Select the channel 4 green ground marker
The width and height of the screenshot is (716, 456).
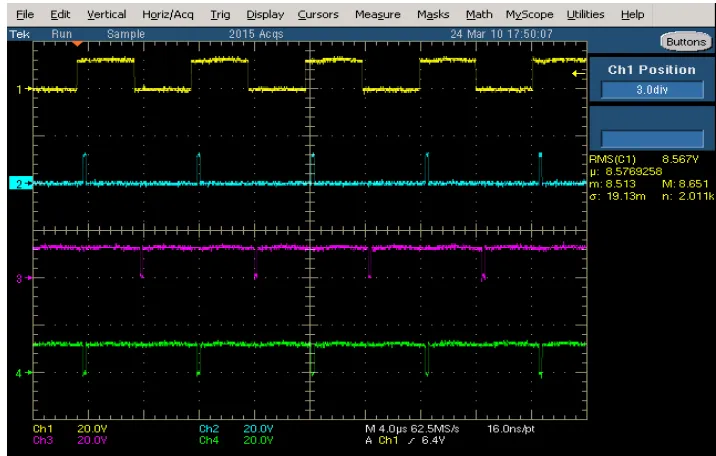23,373
